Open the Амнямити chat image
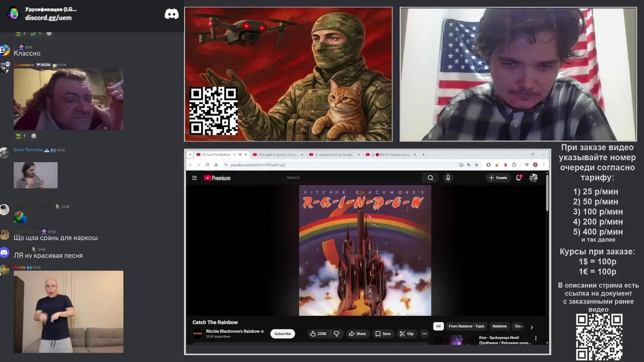 [x=68, y=99]
